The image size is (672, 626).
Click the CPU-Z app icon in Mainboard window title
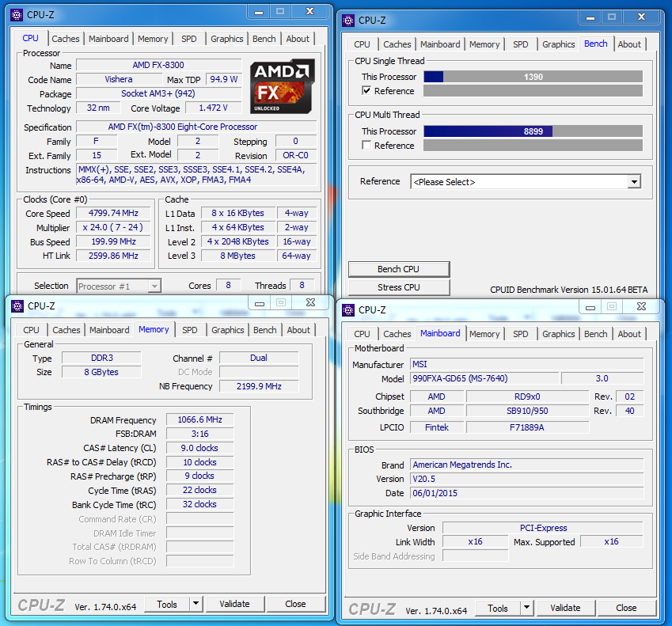tap(348, 309)
